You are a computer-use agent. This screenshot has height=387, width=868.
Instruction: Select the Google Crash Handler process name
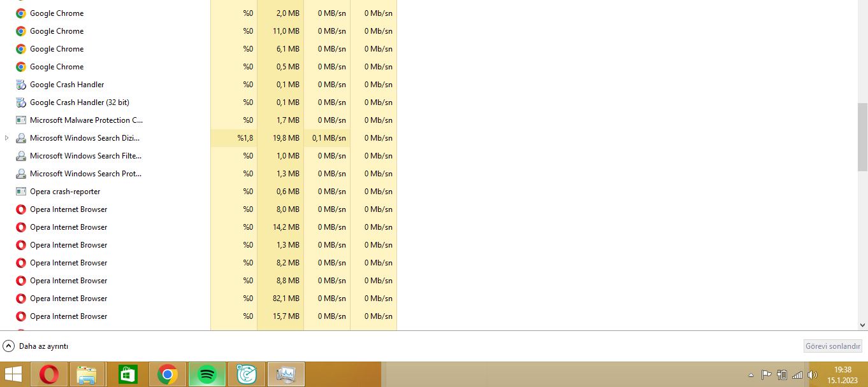67,85
